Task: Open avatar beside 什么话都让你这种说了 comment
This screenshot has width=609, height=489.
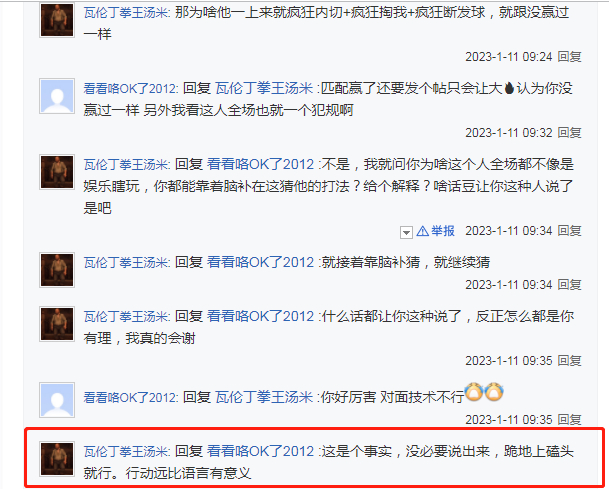Action: [57, 324]
